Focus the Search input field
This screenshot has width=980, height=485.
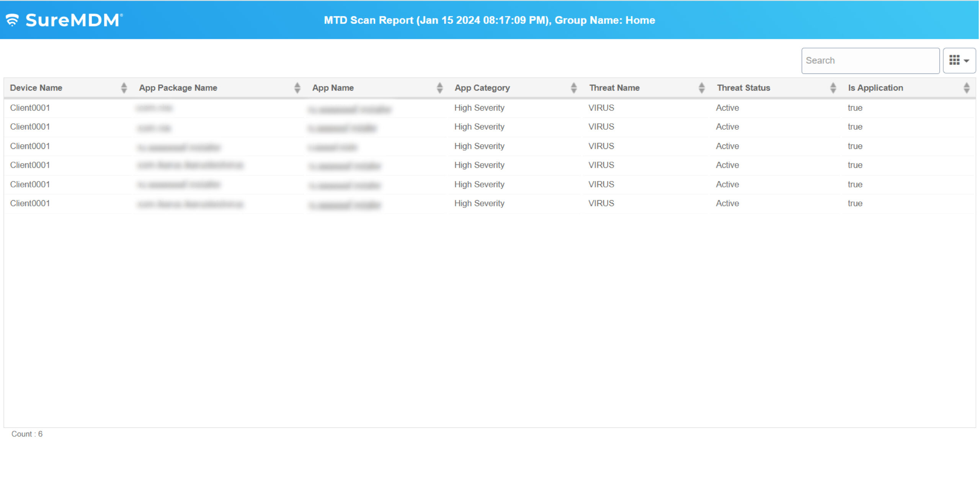click(870, 61)
